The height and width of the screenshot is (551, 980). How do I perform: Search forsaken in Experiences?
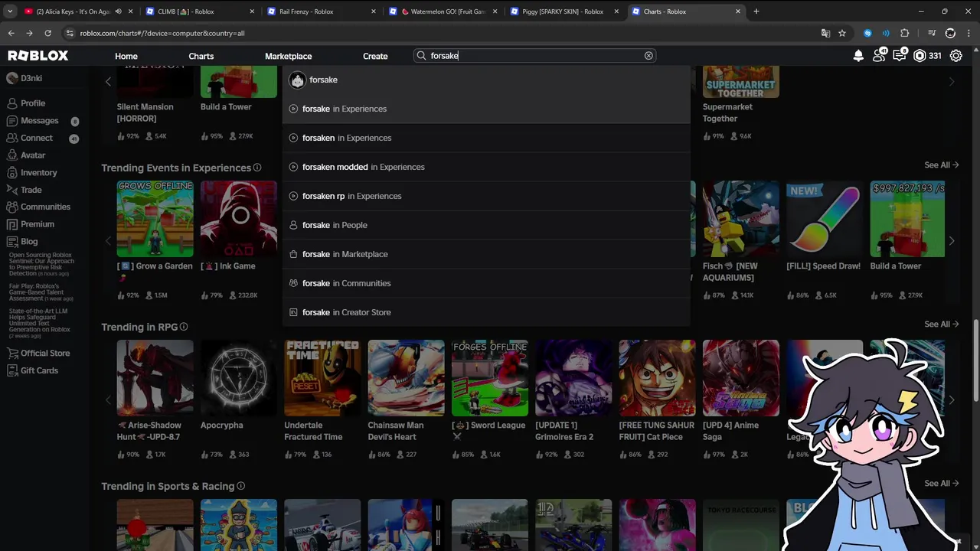point(486,138)
